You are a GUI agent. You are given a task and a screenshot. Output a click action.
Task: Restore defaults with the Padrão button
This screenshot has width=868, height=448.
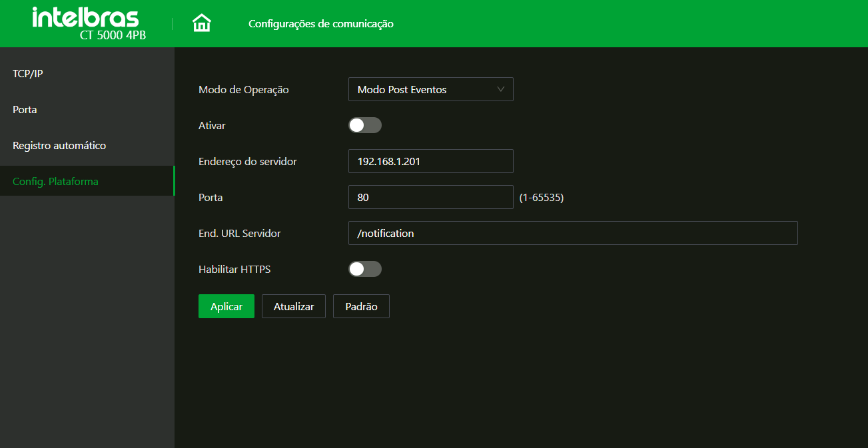(x=361, y=306)
